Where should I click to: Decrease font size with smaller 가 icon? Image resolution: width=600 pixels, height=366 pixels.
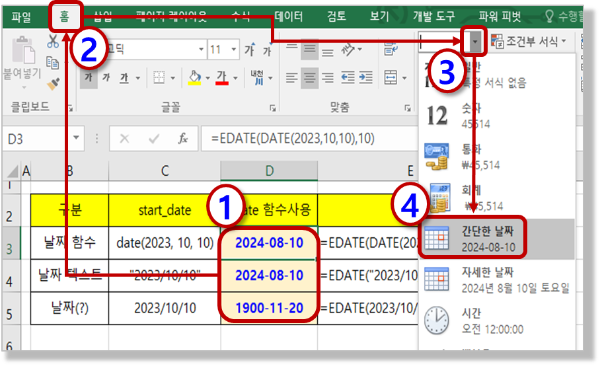[x=267, y=50]
